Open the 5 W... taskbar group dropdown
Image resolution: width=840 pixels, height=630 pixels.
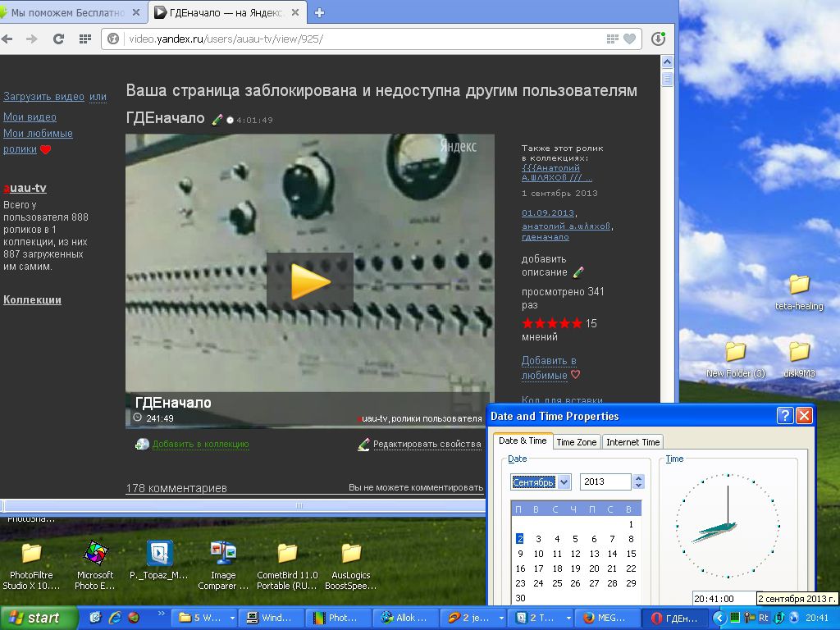click(232, 618)
